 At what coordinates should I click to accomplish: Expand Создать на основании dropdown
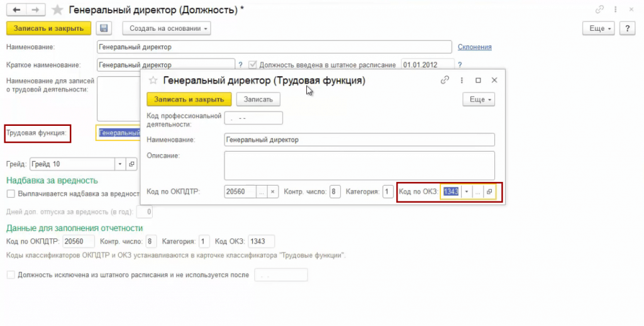coord(167,28)
